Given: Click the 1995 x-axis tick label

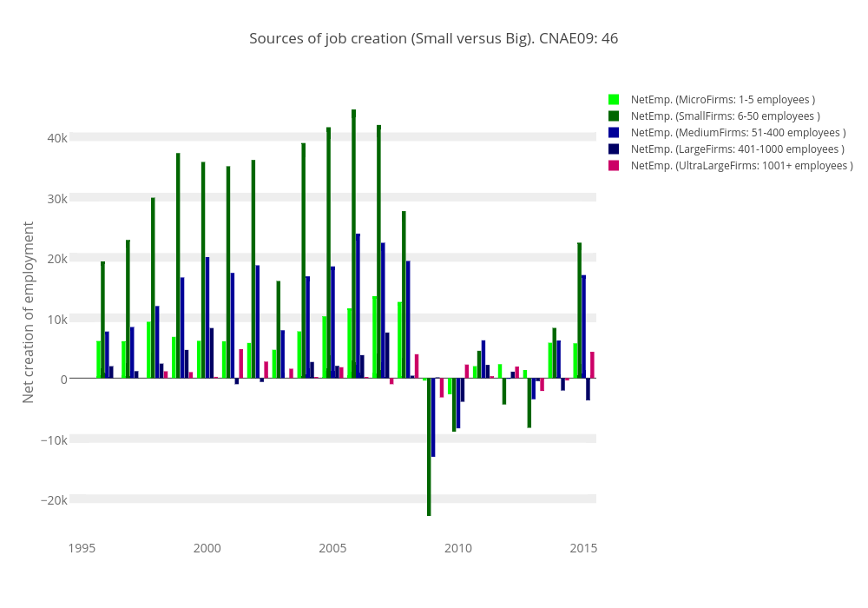Looking at the screenshot, I should point(82,548).
